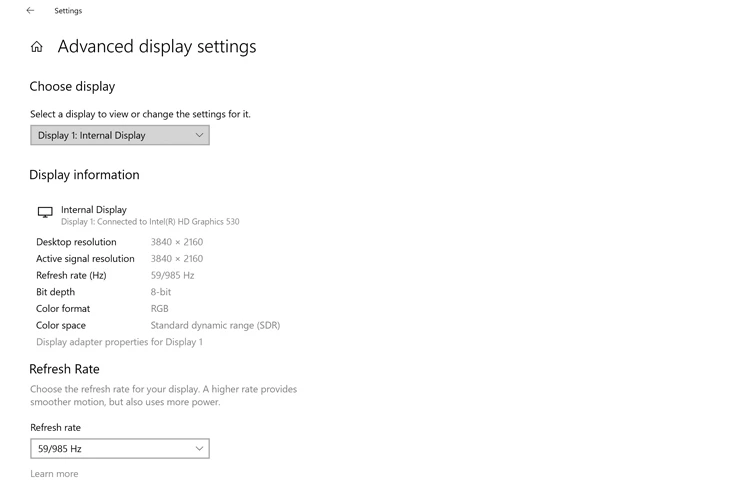Click the Active signal resolution label
This screenshot has height=500, width=750.
[x=85, y=259]
